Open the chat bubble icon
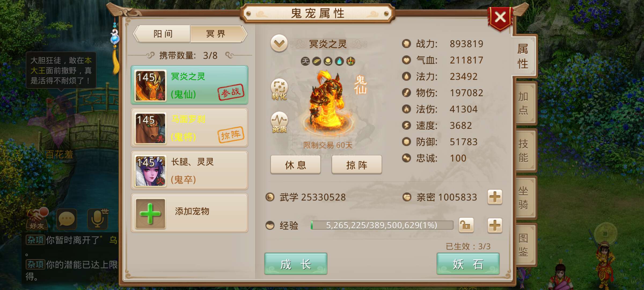This screenshot has height=290, width=644. pyautogui.click(x=67, y=219)
